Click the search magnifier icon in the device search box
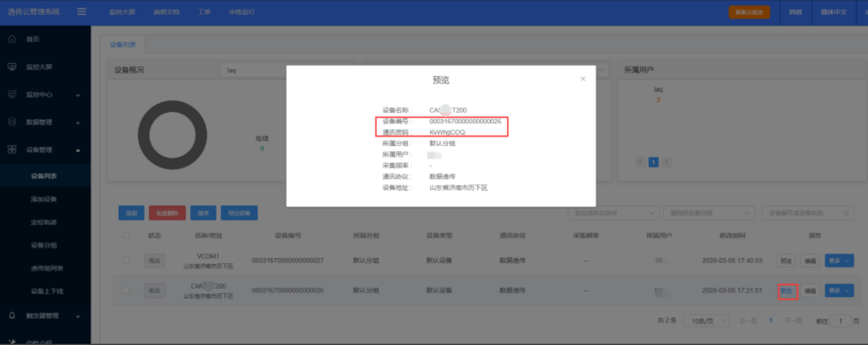Viewport: 868px width, 345px height. click(x=847, y=213)
